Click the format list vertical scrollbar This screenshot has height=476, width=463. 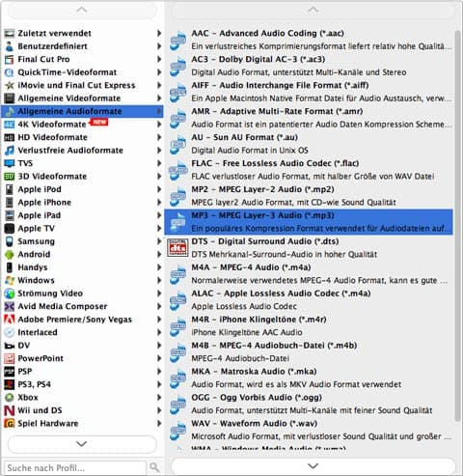(458, 225)
